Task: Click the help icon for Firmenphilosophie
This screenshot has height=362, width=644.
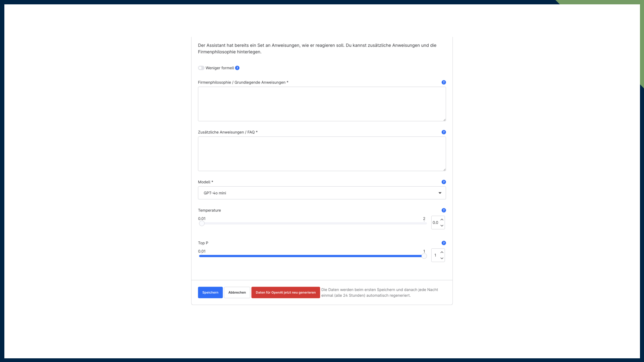Action: pos(443,82)
